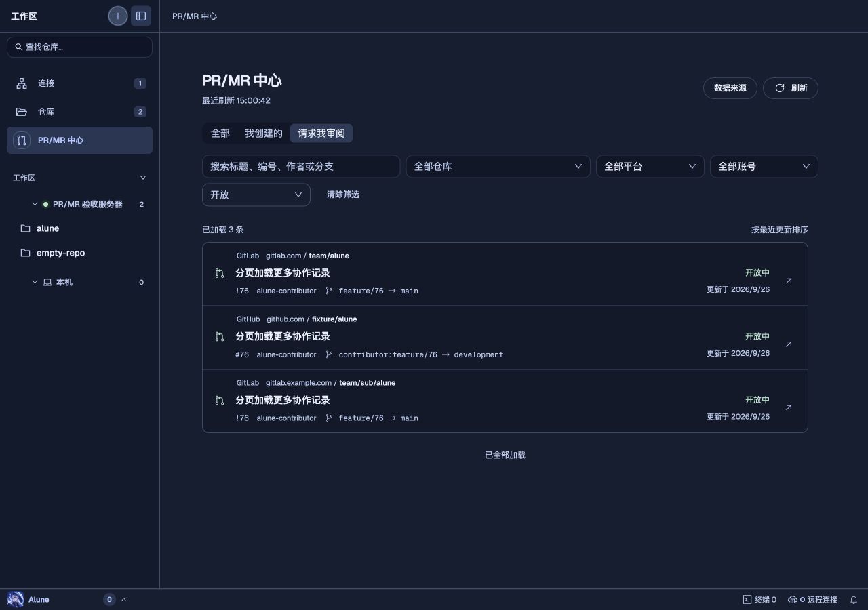Image resolution: width=868 pixels, height=610 pixels.
Task: Click merge request icon in team/alune row
Action: pyautogui.click(x=219, y=273)
